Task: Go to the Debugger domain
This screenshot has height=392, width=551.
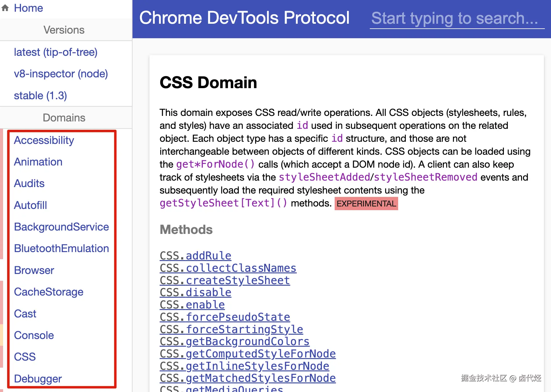Action: [x=38, y=379]
